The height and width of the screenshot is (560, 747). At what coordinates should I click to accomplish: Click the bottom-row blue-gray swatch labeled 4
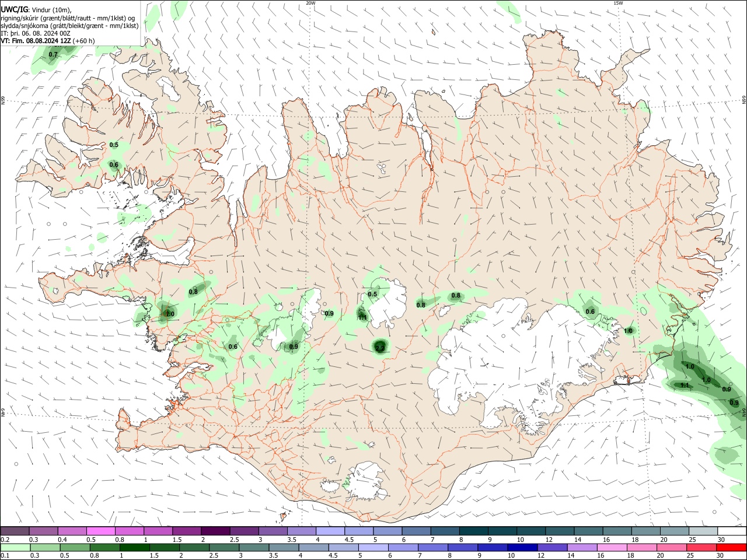313,547
